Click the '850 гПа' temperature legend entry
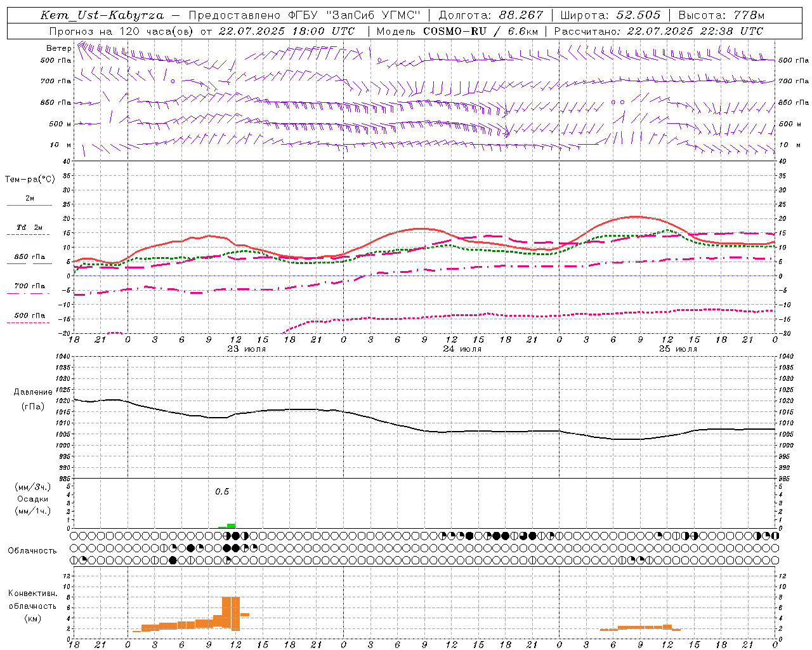The width and height of the screenshot is (812, 650). tap(29, 257)
